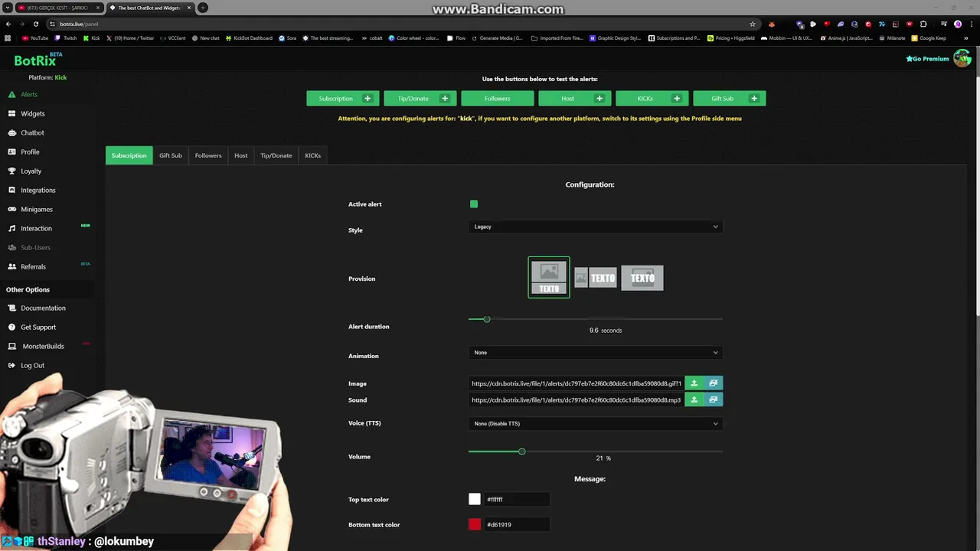Open the Google Keep bookmark
980x551 pixels.
click(929, 37)
